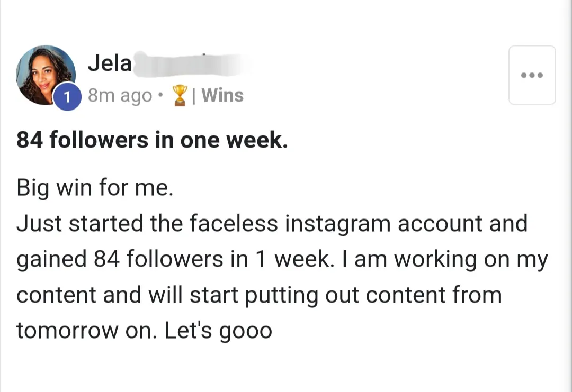Click the "8m ago" timestamp

(x=119, y=96)
